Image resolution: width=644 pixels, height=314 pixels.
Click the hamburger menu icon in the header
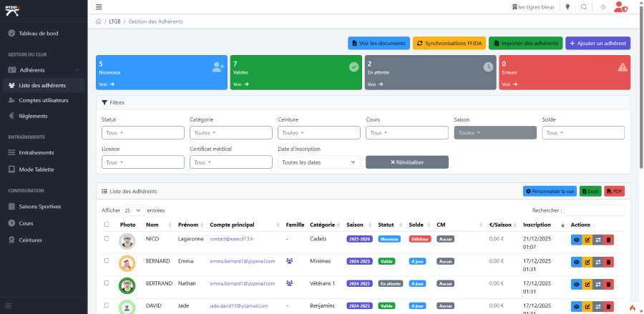(99, 7)
